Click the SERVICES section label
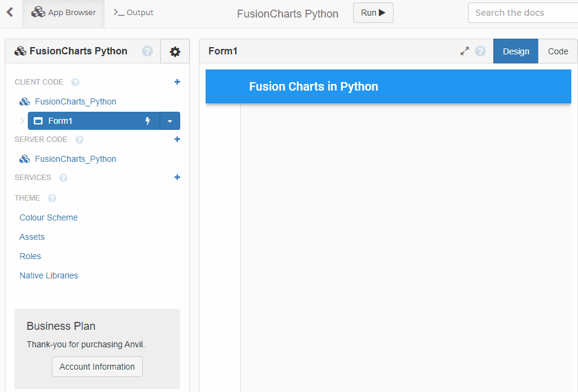 [x=33, y=178]
